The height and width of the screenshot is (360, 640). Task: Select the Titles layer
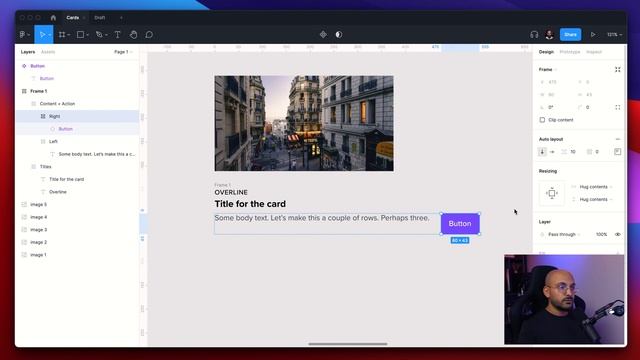(77, 167)
